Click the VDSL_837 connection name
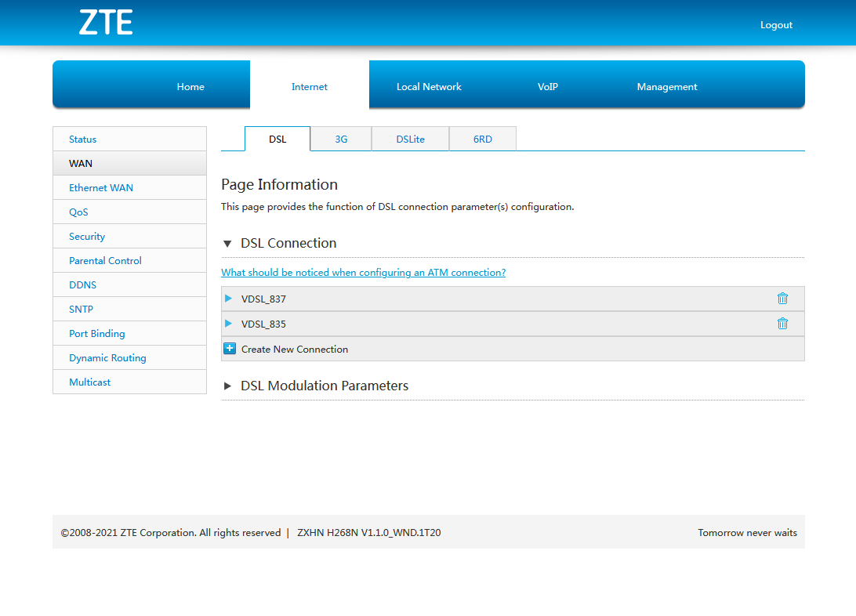 point(263,299)
